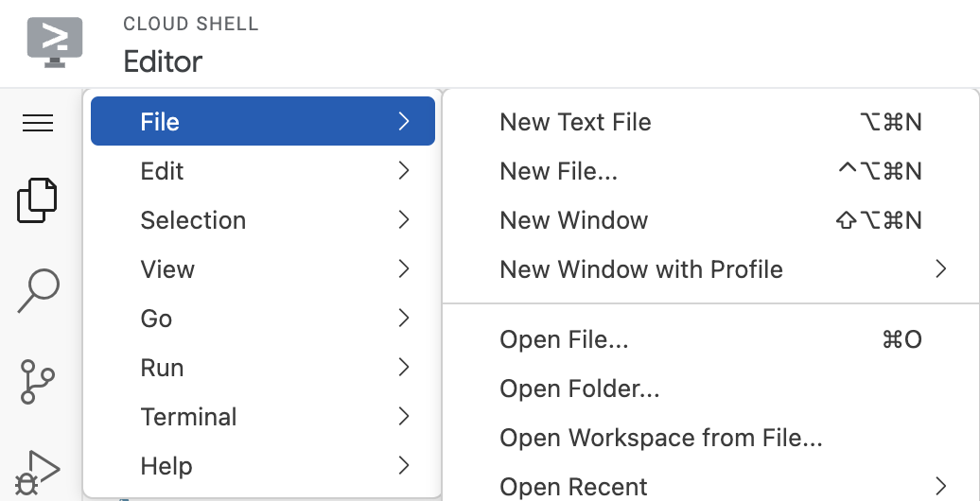Expand the Open Recent submenu
Viewport: 980px width, 501px height.
pyautogui.click(x=573, y=487)
